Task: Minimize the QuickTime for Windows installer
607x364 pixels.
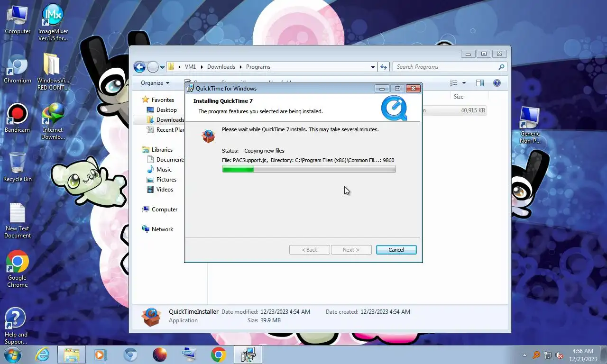Action: (382, 89)
